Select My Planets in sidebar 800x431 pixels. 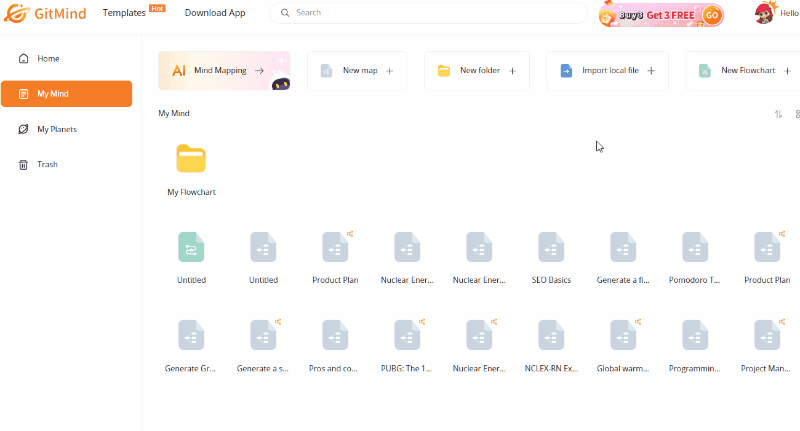pos(56,129)
